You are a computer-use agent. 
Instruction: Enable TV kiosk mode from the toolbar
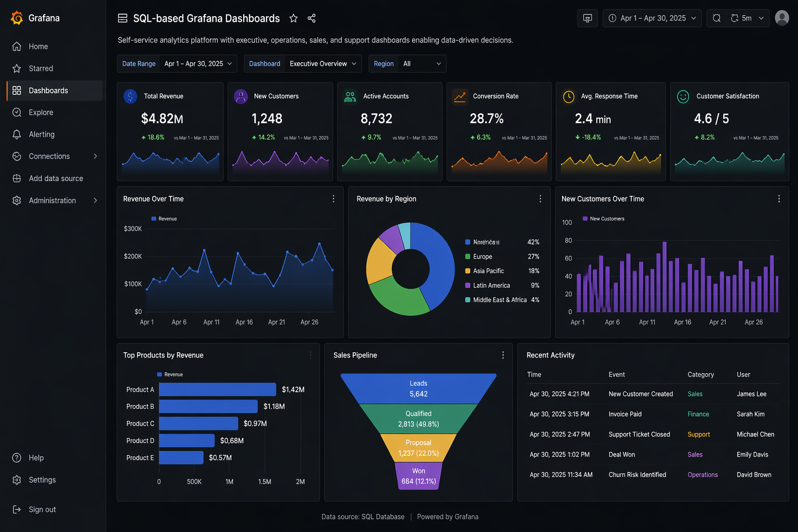click(x=587, y=18)
